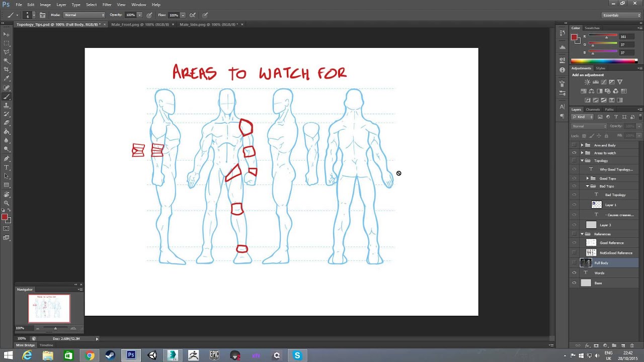Open the brush Mode dropdown

84,15
